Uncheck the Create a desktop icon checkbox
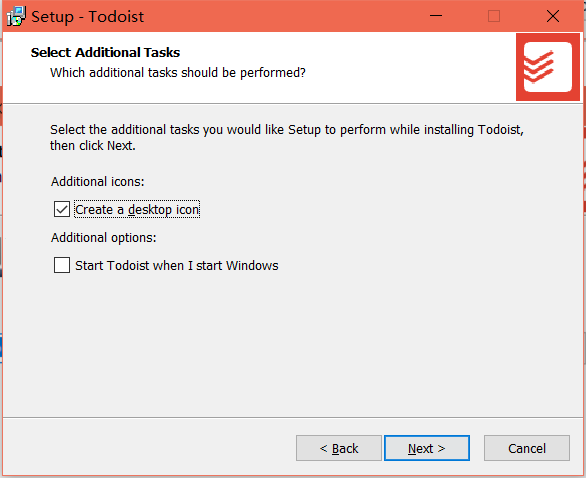The height and width of the screenshot is (478, 586). tap(62, 209)
